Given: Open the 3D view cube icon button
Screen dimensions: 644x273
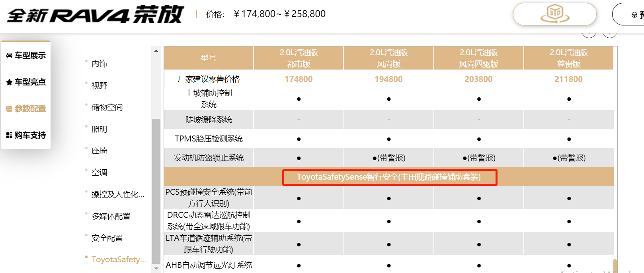Looking at the screenshot, I should tap(554, 14).
